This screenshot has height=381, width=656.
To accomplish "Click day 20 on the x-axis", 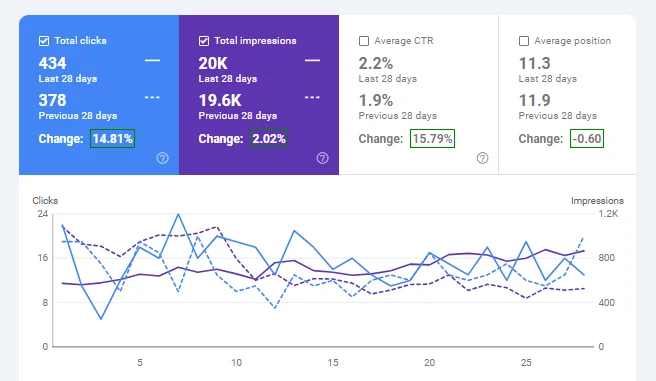I will (x=429, y=363).
